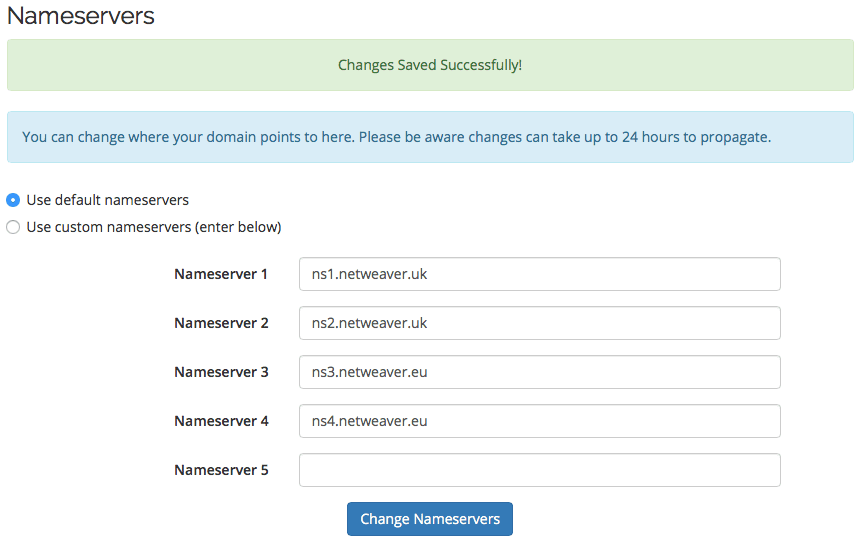Focus the Nameserver 3 field with ns3.netweaver.eu
Screen dimensions: 863x546
pos(539,372)
